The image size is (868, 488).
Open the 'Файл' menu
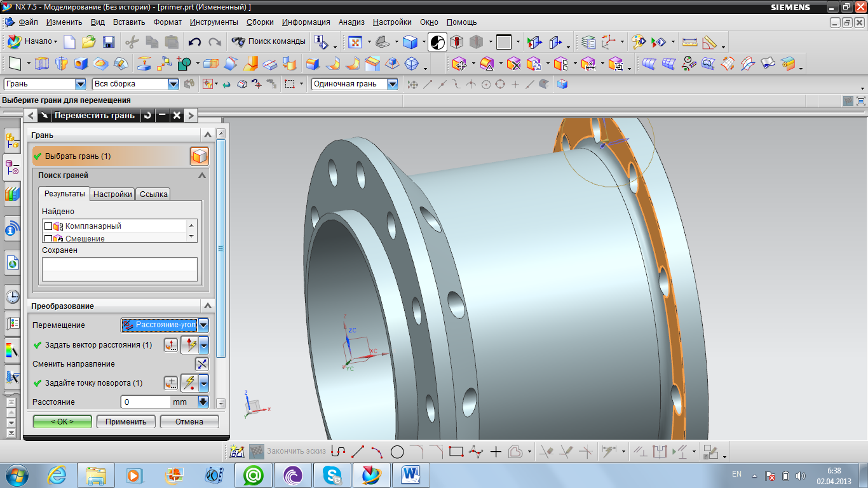pyautogui.click(x=29, y=22)
